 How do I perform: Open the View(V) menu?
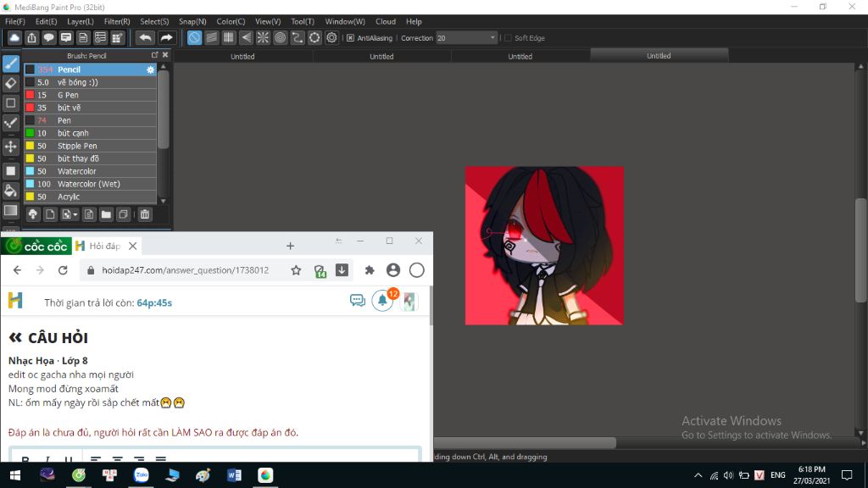point(268,21)
